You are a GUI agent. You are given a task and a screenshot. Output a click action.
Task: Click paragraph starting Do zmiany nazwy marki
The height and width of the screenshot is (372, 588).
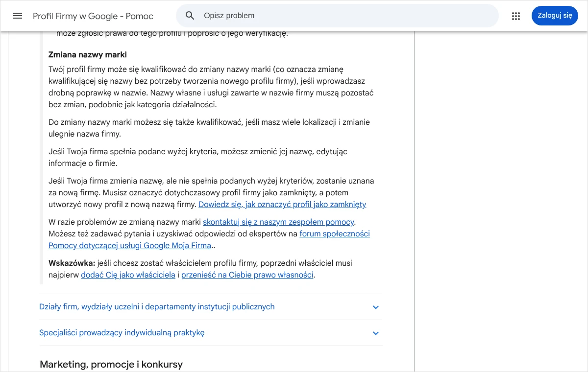click(x=209, y=128)
